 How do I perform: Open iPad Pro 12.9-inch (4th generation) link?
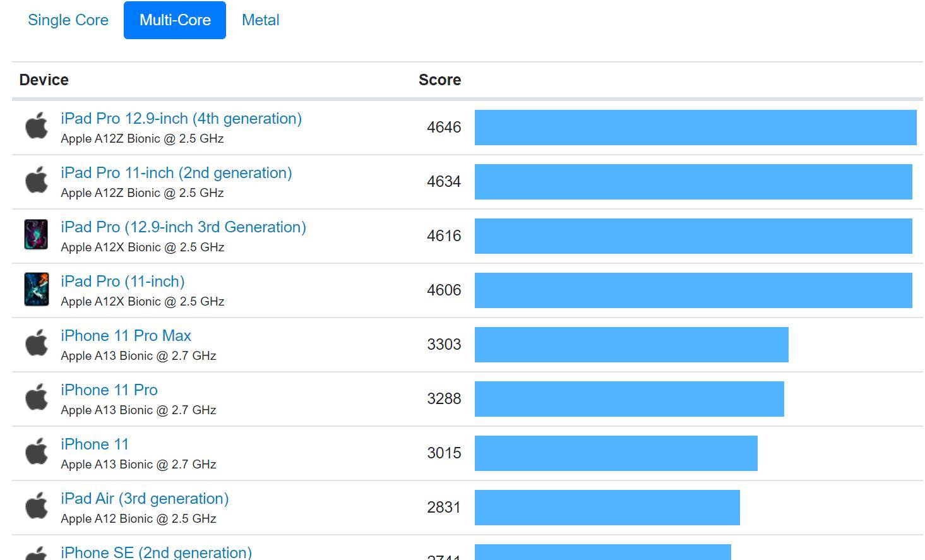pyautogui.click(x=181, y=119)
